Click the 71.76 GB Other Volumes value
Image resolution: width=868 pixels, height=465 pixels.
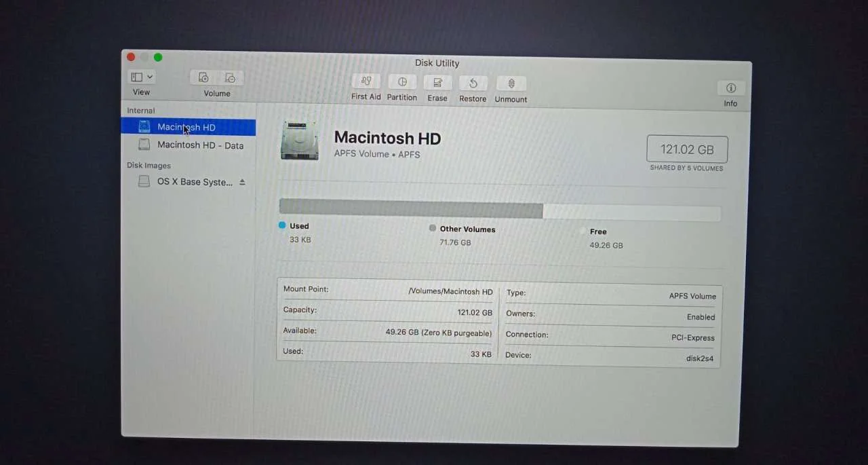click(455, 242)
